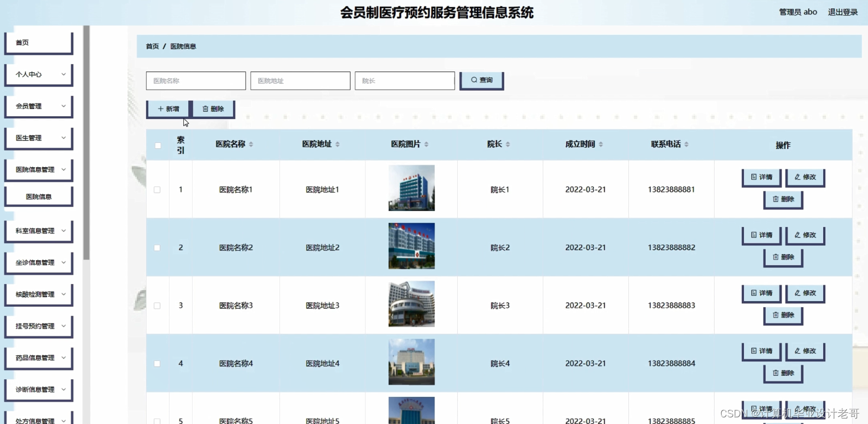
Task: Open hospital image of 医院名称4
Action: tap(411, 362)
